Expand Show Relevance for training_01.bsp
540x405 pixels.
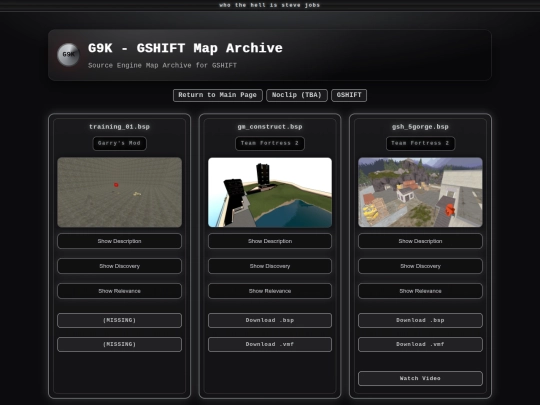click(x=120, y=291)
